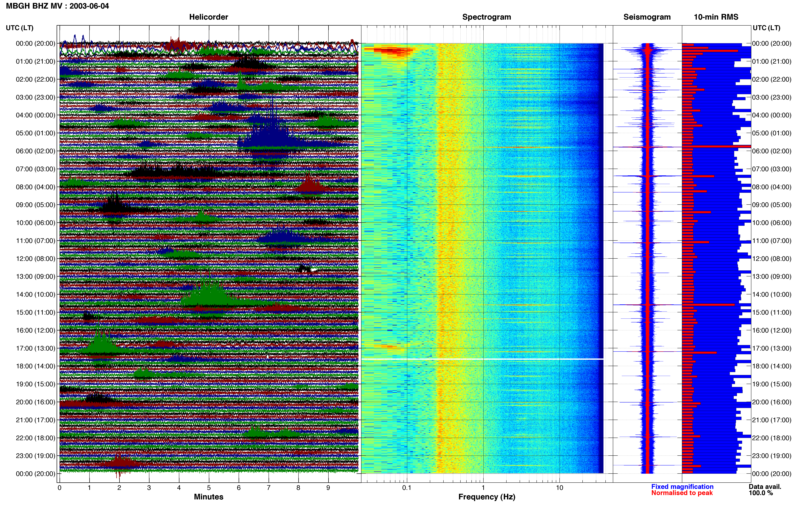
Task: Click the 'Helicorder' panel heading
Action: point(209,17)
